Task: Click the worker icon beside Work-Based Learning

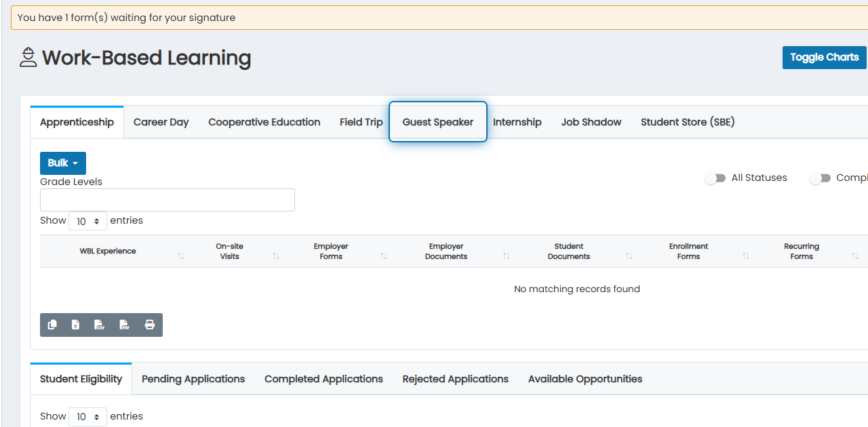Action: [28, 58]
